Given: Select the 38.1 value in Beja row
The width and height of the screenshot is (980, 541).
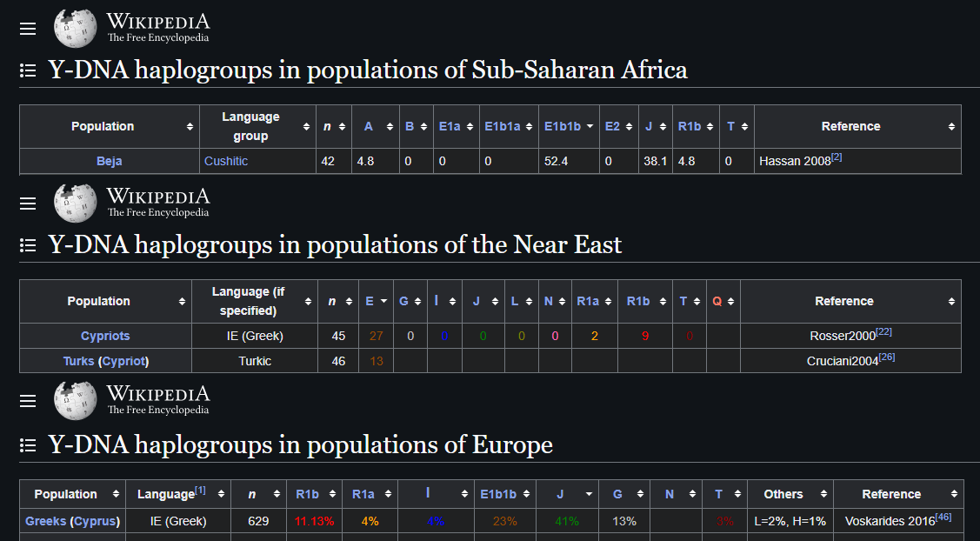Looking at the screenshot, I should click(x=655, y=162).
